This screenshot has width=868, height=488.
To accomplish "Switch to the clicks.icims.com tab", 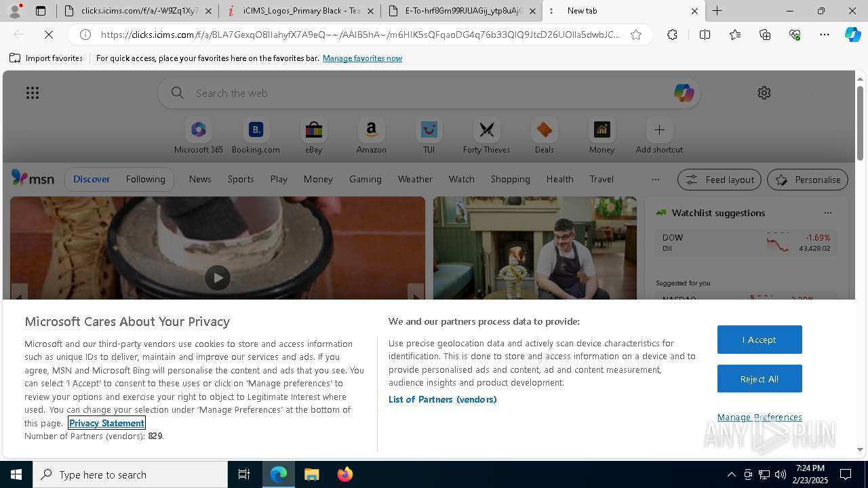I will coord(138,11).
